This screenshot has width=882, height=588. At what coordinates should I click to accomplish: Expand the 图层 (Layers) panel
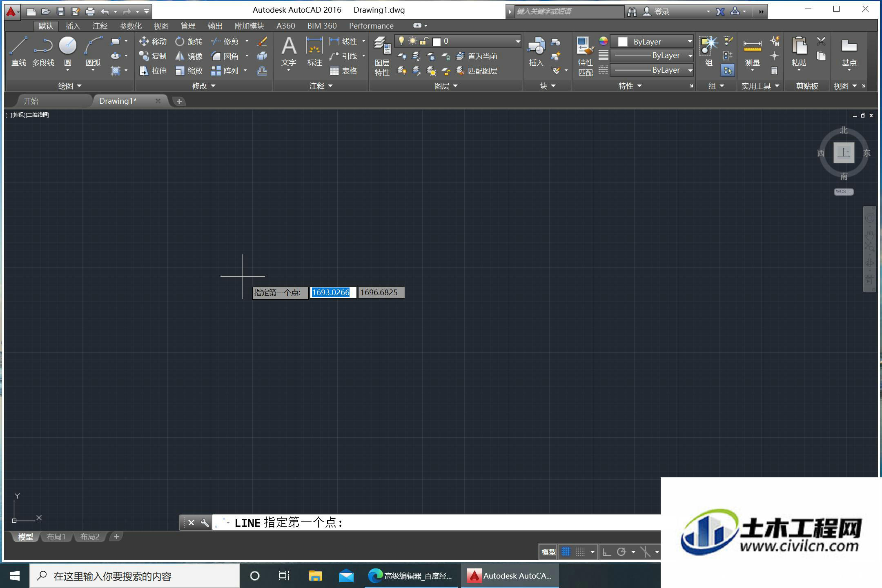click(446, 86)
